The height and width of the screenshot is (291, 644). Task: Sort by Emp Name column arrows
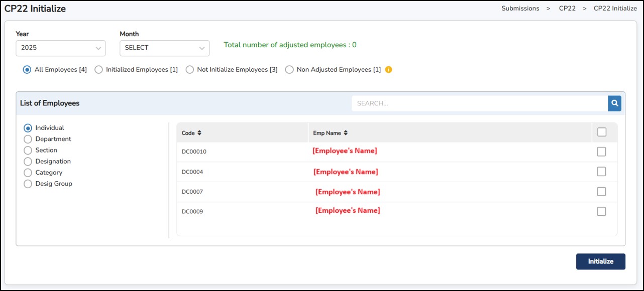click(345, 133)
